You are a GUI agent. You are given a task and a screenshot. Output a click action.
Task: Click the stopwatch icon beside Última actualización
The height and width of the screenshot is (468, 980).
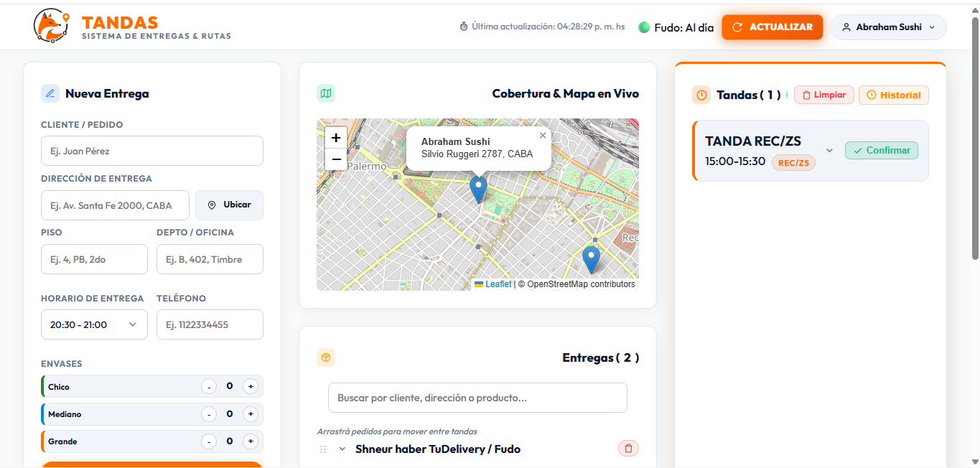click(x=464, y=27)
